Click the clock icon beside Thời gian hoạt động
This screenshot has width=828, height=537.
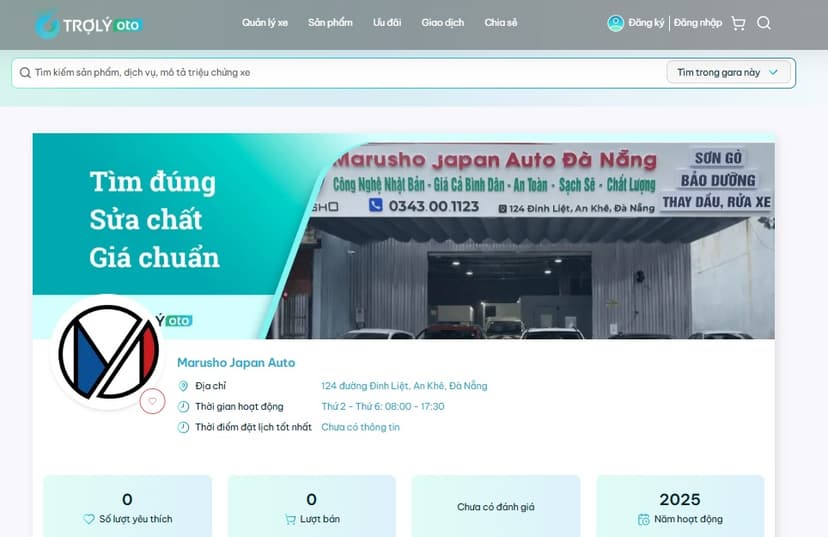tap(183, 407)
